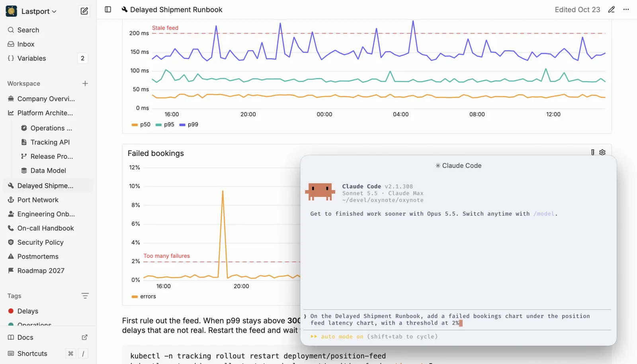Click the Failed bookings chart heading
The width and height of the screenshot is (637, 364).
[156, 154]
